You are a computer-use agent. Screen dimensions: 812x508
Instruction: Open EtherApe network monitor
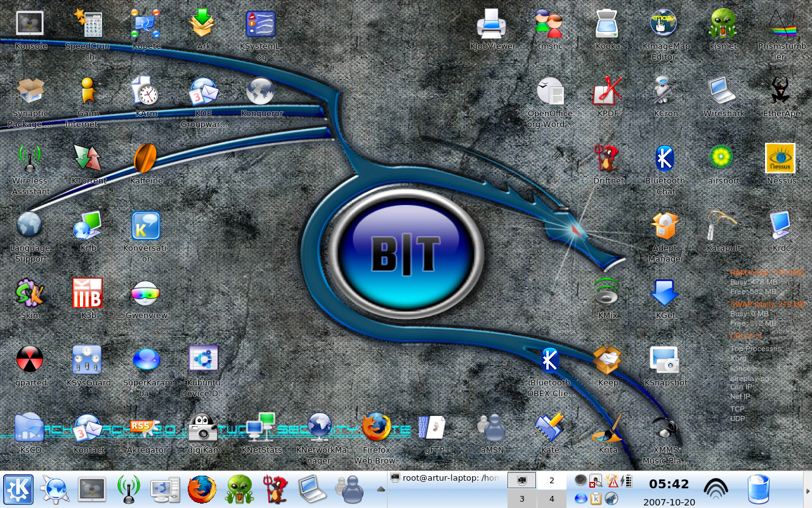tap(781, 91)
